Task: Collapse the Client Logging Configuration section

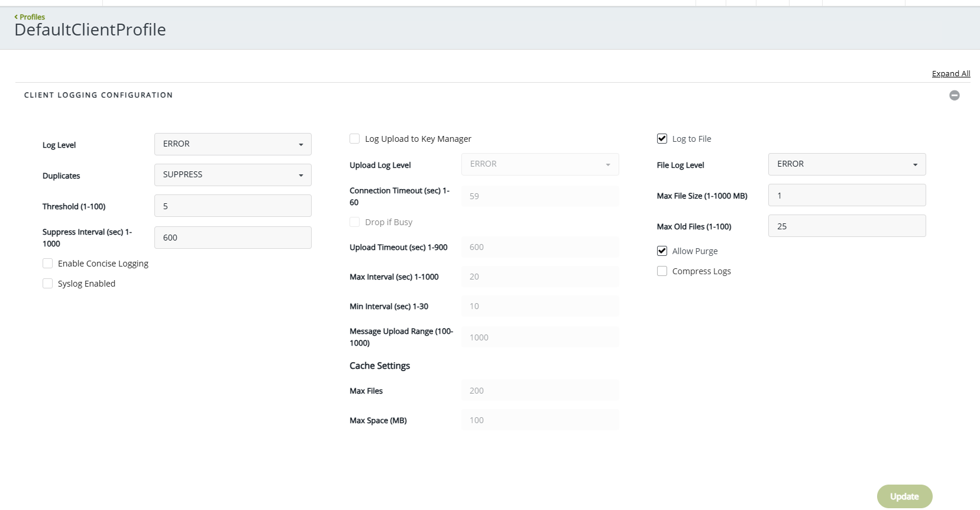Action: pyautogui.click(x=954, y=95)
